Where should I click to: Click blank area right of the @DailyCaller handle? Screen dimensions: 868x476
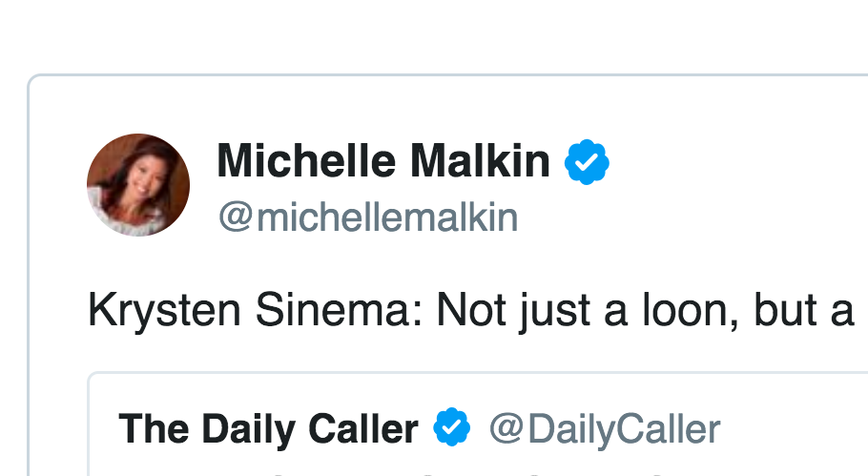coord(792,429)
